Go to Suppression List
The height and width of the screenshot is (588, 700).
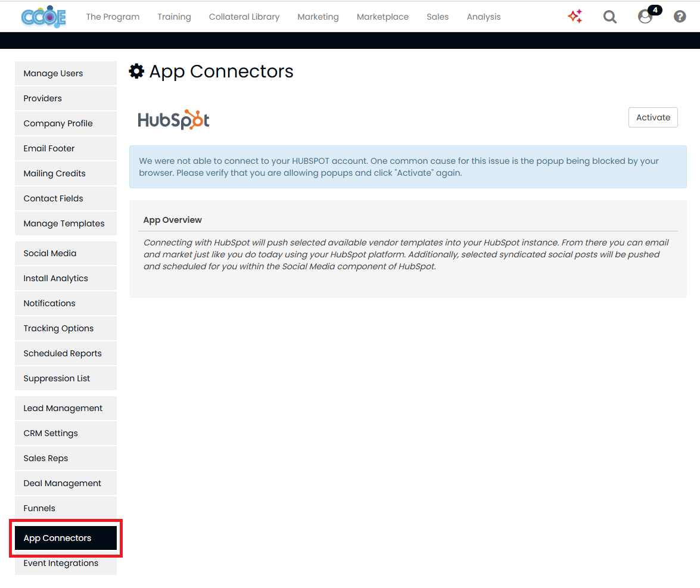66,378
